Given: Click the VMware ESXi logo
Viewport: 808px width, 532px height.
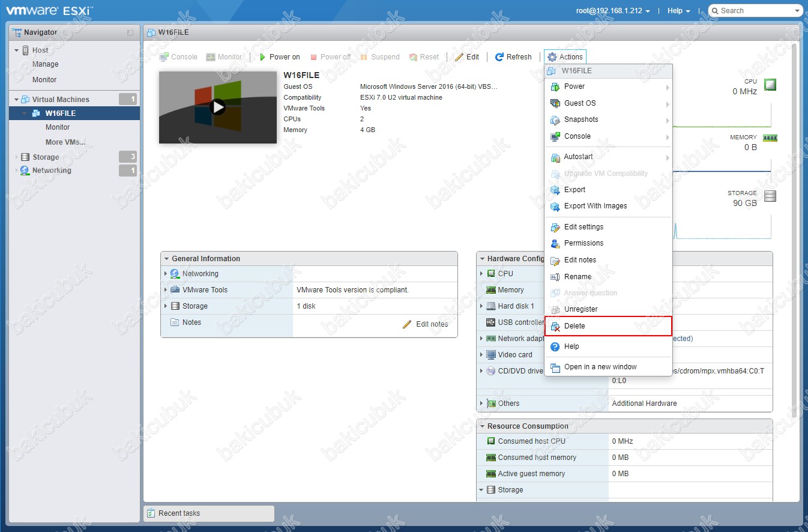Looking at the screenshot, I should click(x=49, y=10).
